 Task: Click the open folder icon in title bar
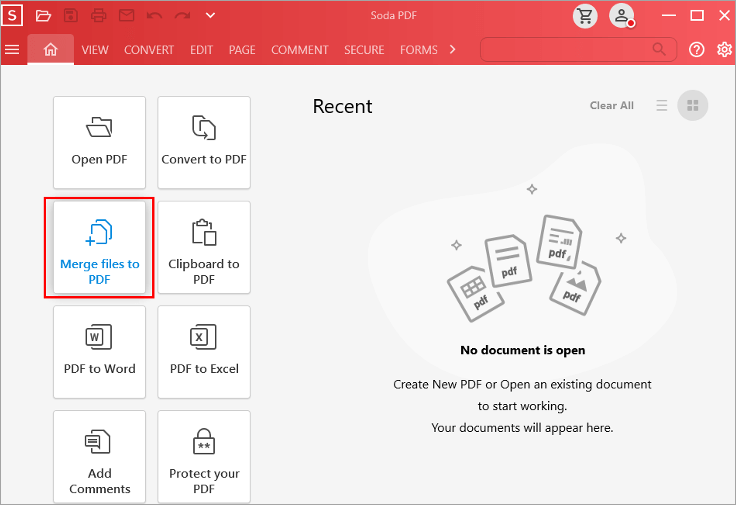point(43,16)
